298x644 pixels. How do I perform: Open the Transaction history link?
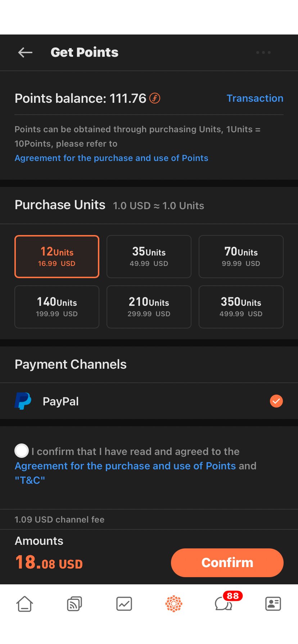pos(255,98)
